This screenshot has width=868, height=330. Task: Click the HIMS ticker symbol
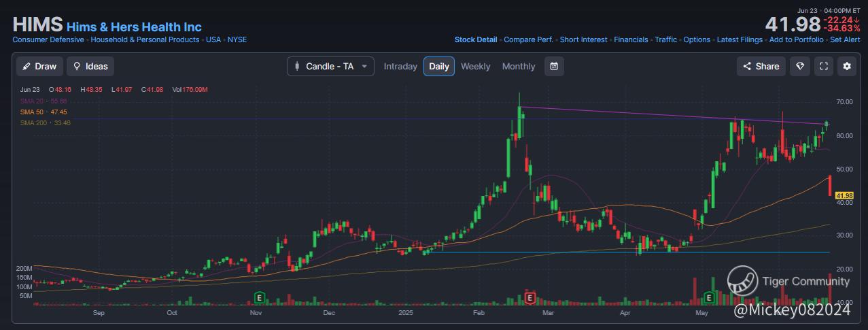point(37,25)
